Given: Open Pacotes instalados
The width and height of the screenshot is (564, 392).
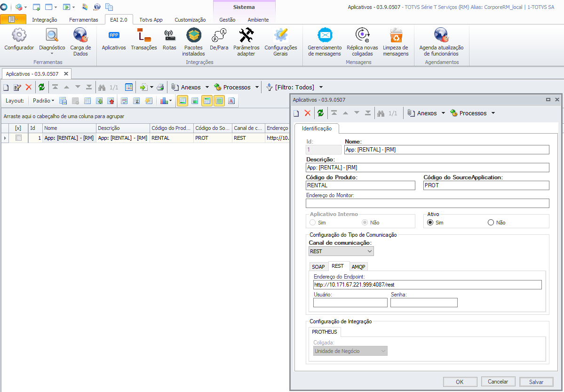Looking at the screenshot, I should coord(193,42).
